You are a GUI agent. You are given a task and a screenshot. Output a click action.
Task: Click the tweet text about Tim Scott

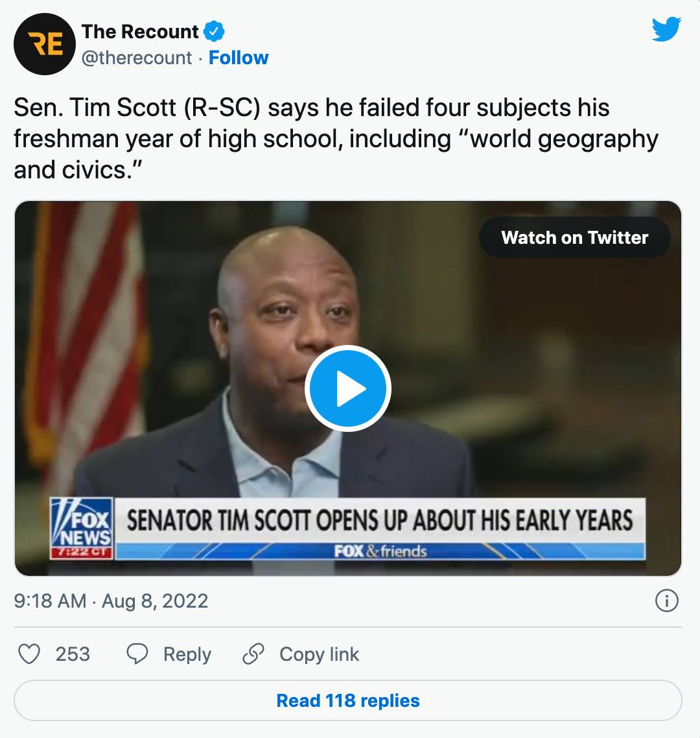[x=336, y=139]
